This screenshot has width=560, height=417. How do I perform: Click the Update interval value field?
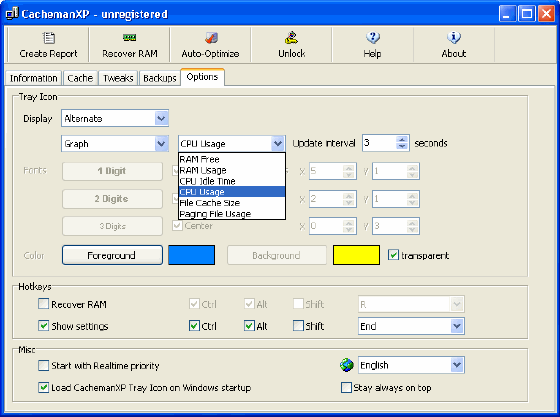click(x=379, y=143)
